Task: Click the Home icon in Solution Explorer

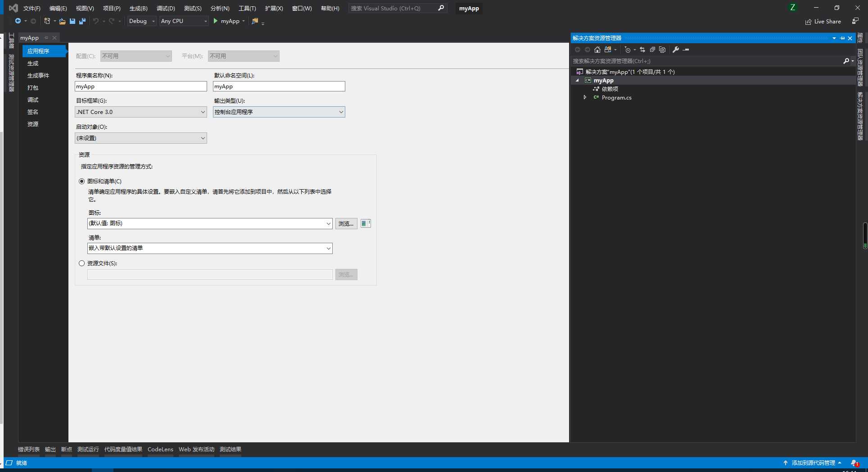Action: pyautogui.click(x=597, y=50)
